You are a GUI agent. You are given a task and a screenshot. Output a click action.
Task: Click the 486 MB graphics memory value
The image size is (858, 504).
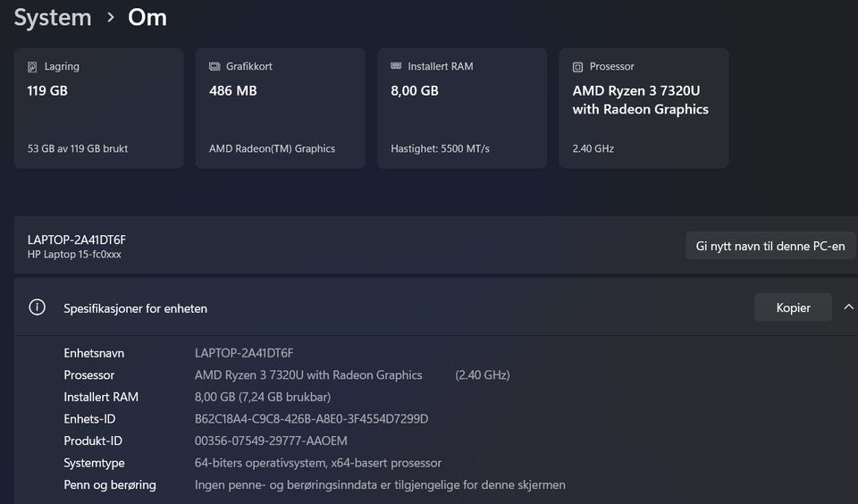click(232, 91)
